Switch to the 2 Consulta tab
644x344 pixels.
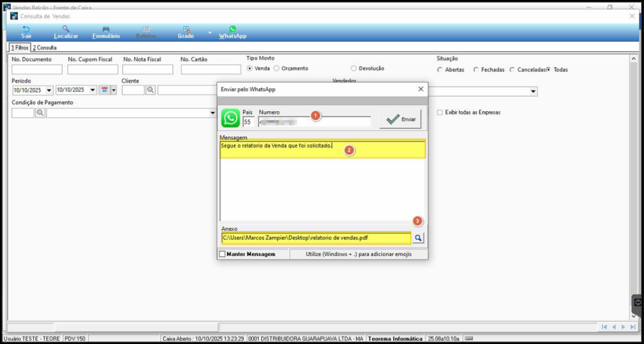(44, 48)
